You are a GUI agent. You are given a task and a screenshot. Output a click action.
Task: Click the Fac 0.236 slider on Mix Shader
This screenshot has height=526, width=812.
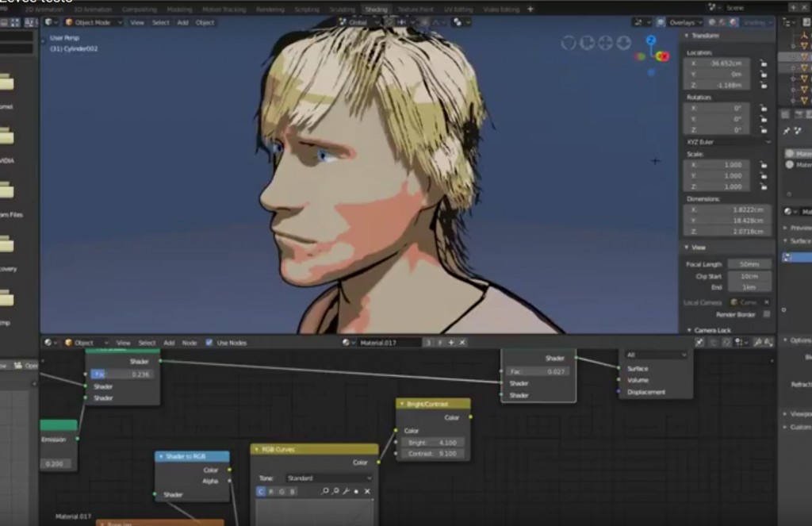coord(120,374)
